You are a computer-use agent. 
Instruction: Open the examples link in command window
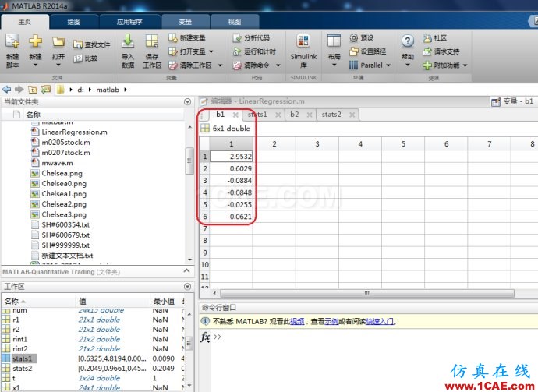tap(331, 321)
